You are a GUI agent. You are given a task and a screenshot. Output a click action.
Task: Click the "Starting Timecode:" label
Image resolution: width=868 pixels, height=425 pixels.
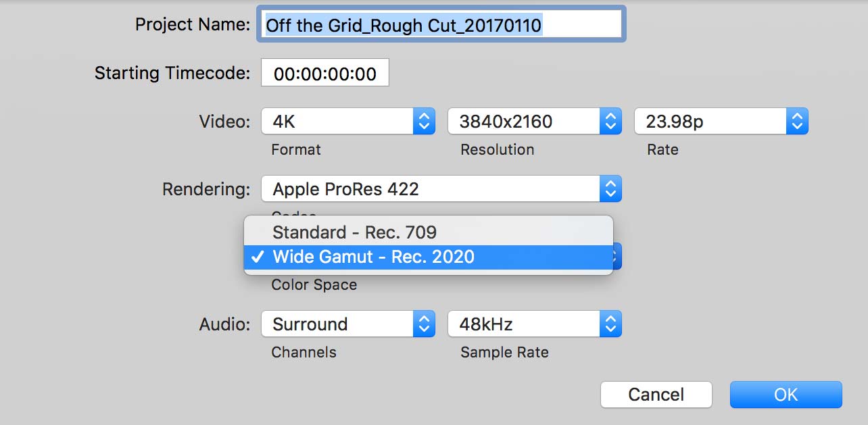pos(172,73)
